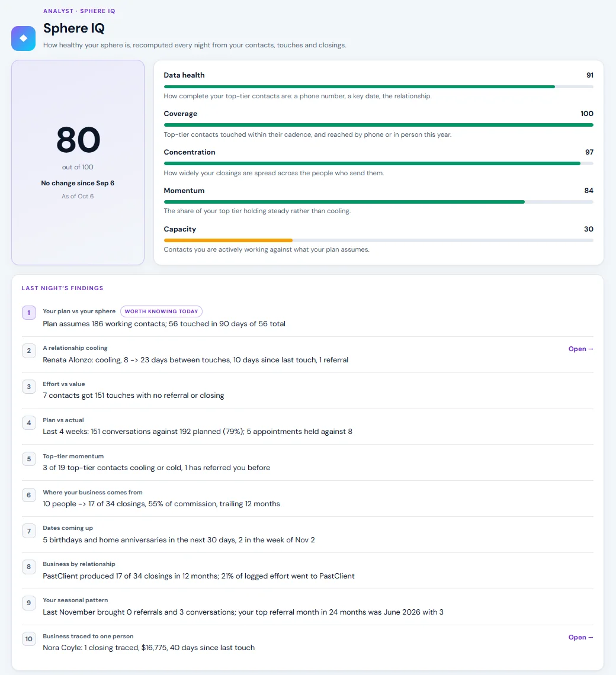Click the Coverage score 100
The image size is (616, 675).
point(587,114)
